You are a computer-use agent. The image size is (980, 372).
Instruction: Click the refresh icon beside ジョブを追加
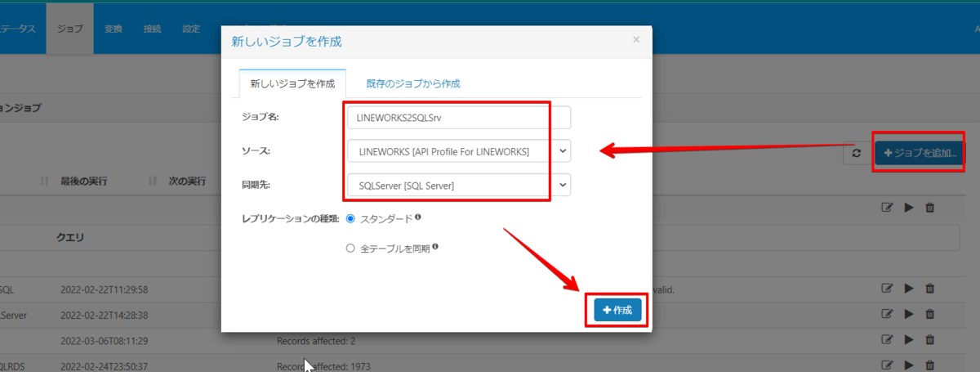click(856, 153)
